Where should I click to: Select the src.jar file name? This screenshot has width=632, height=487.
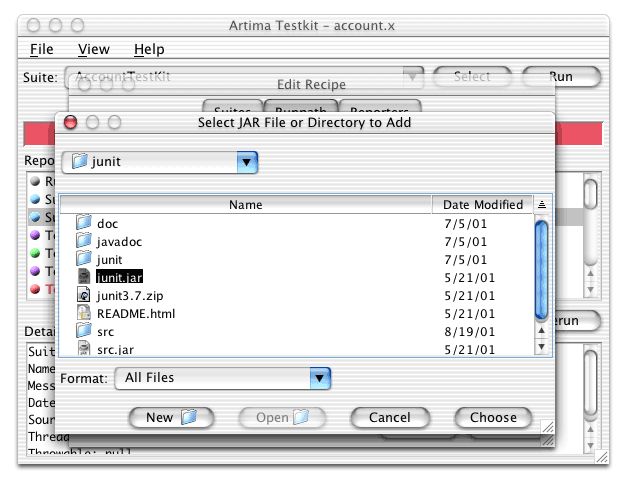(115, 349)
